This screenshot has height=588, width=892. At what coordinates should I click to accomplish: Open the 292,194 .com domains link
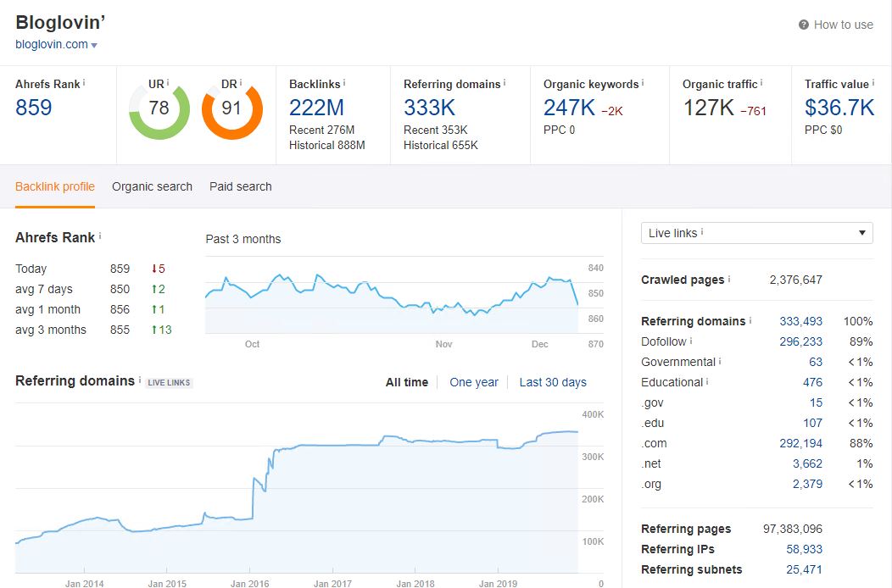(800, 444)
